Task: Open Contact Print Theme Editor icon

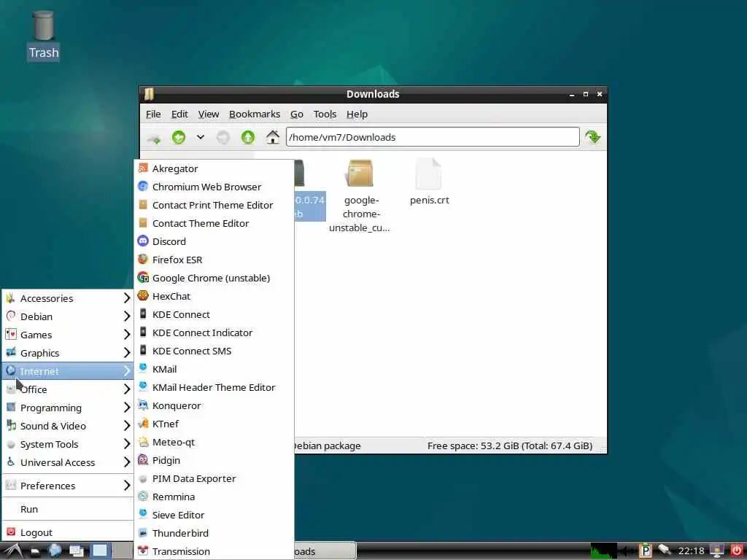Action: [143, 205]
